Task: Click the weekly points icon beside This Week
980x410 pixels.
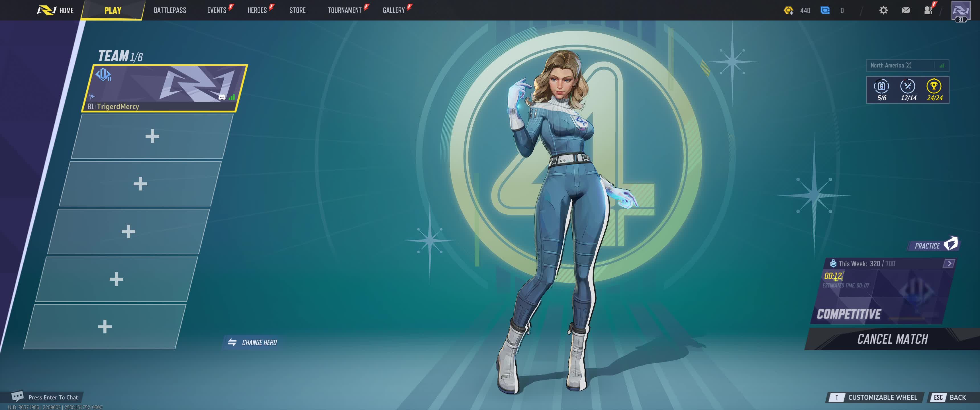Action: [833, 263]
